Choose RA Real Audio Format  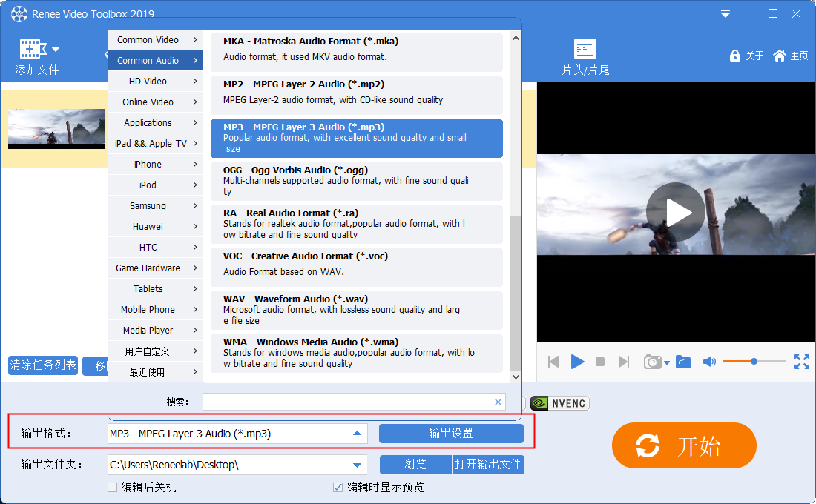pyautogui.click(x=357, y=224)
